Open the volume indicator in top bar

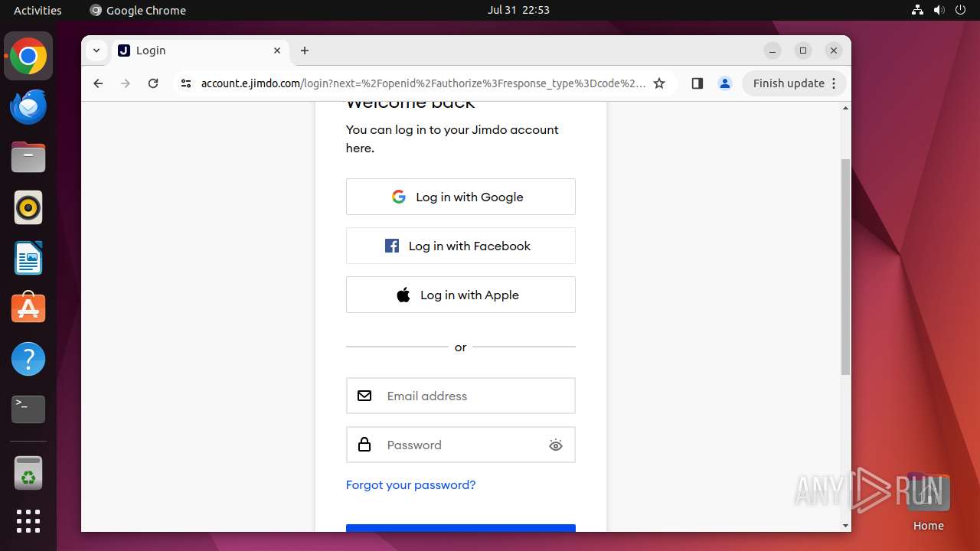point(939,10)
